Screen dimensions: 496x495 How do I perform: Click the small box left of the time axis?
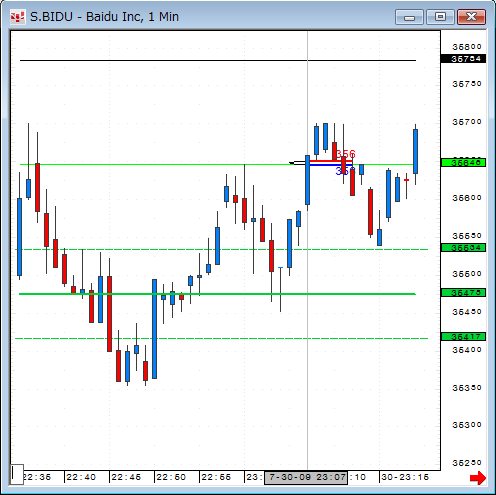[17, 474]
